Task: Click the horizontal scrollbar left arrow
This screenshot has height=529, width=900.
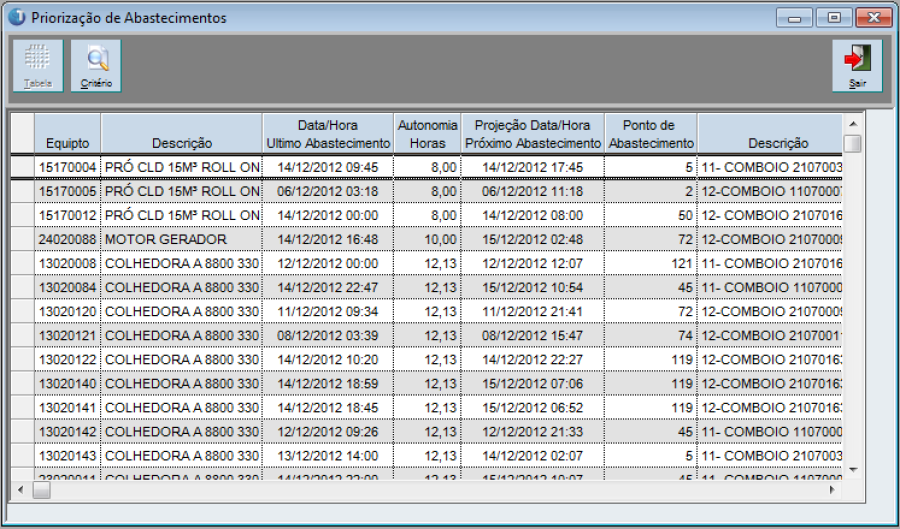Action: click(x=21, y=490)
